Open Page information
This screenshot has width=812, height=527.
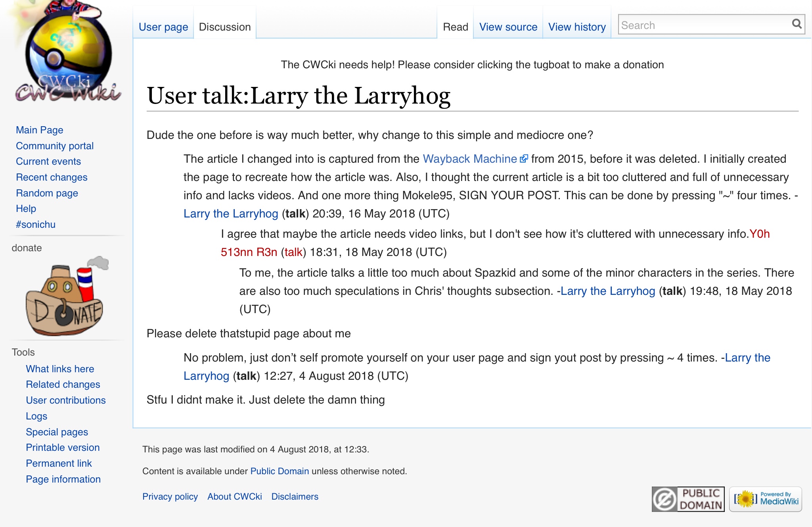(63, 479)
